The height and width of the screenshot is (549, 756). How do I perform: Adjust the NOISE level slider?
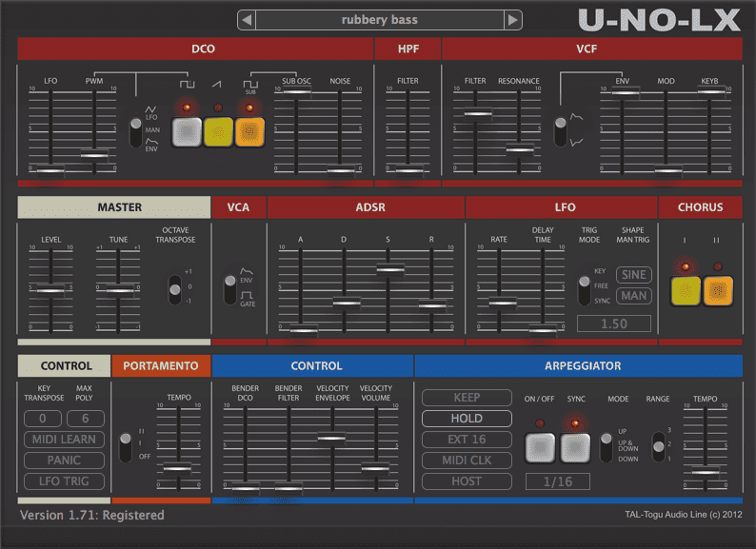(341, 169)
